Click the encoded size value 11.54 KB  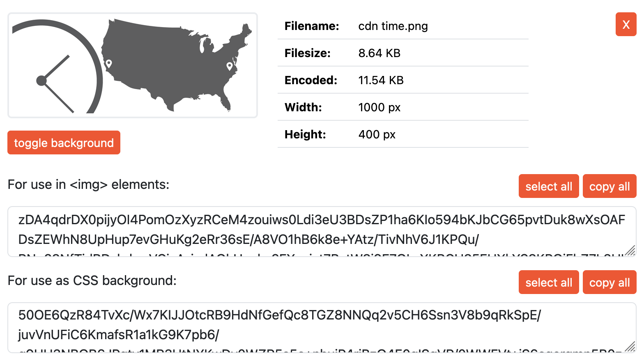pyautogui.click(x=381, y=80)
